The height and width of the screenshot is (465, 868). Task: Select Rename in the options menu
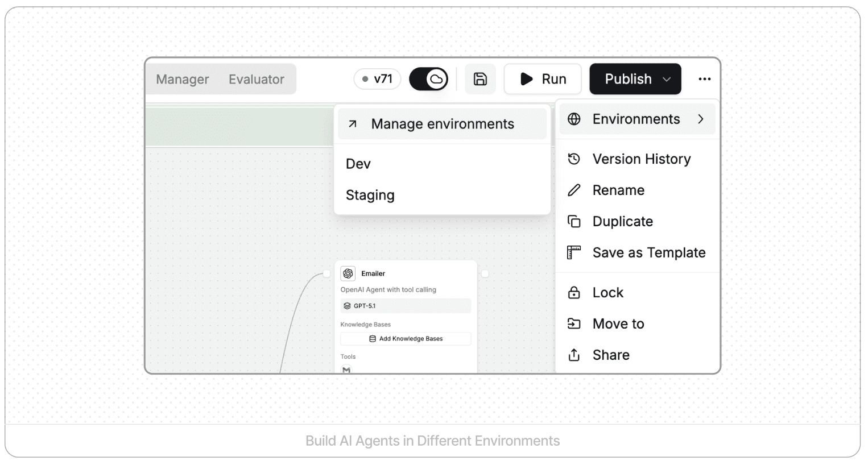coord(637,190)
